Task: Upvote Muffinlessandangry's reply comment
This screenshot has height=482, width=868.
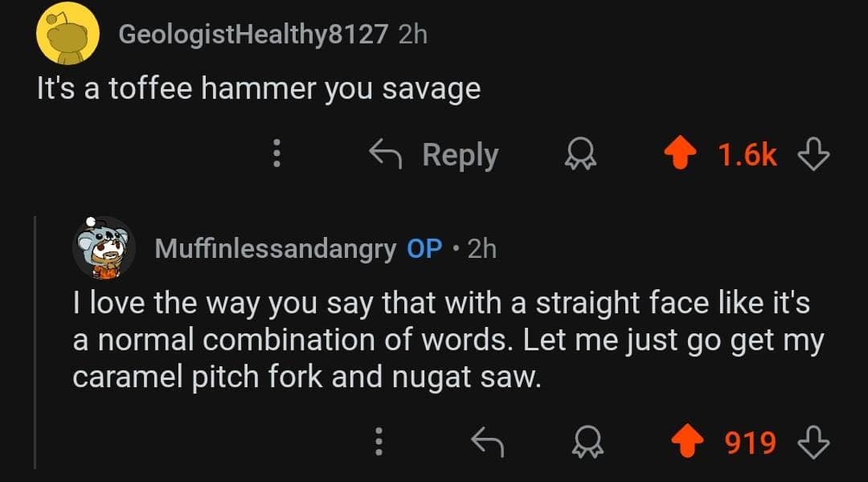Action: click(x=689, y=441)
